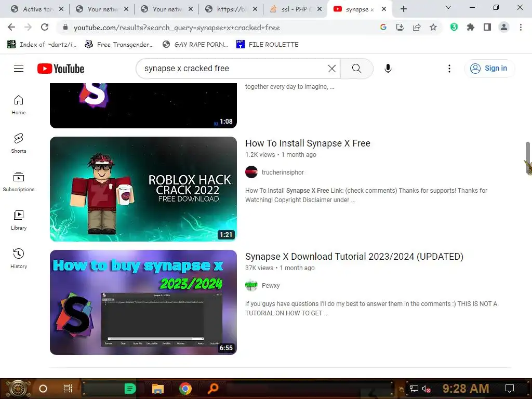Open the Pewxy channel avatar
The image size is (532, 399).
pyautogui.click(x=251, y=285)
